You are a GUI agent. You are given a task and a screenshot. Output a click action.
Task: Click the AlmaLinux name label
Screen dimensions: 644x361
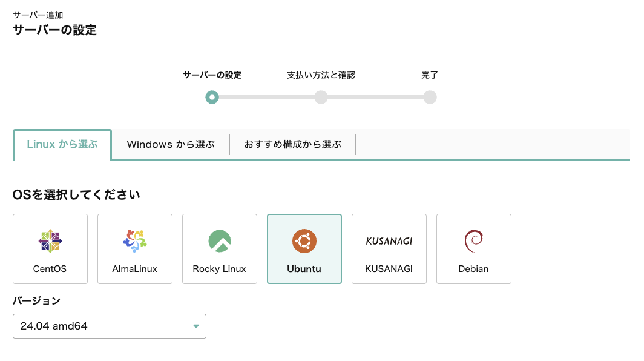(x=135, y=269)
